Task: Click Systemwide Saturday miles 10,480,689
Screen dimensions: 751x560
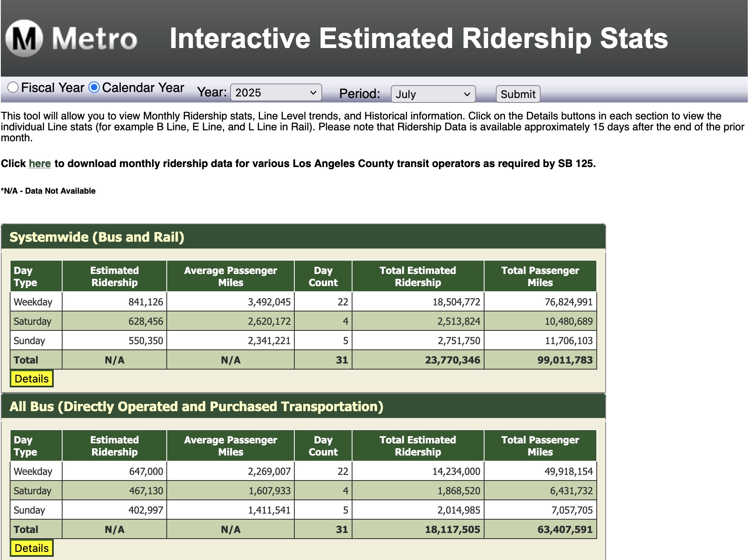Action: (x=569, y=321)
